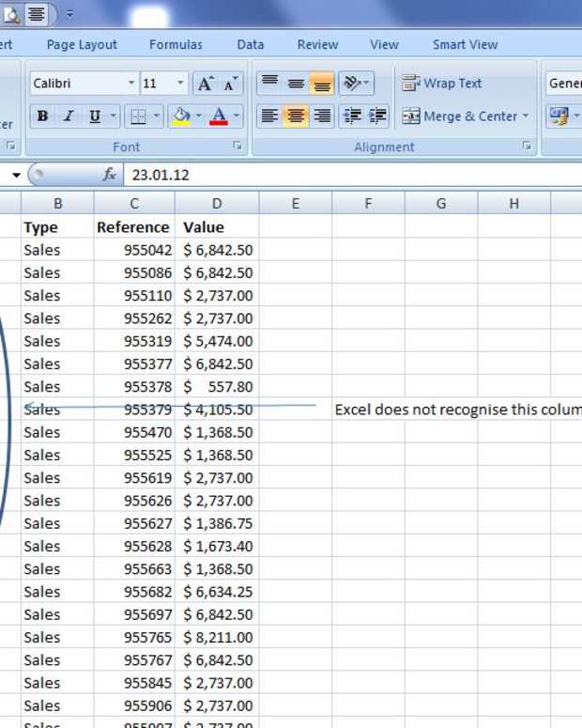Toggle italic formatting
This screenshot has height=728, width=582.
pyautogui.click(x=69, y=116)
